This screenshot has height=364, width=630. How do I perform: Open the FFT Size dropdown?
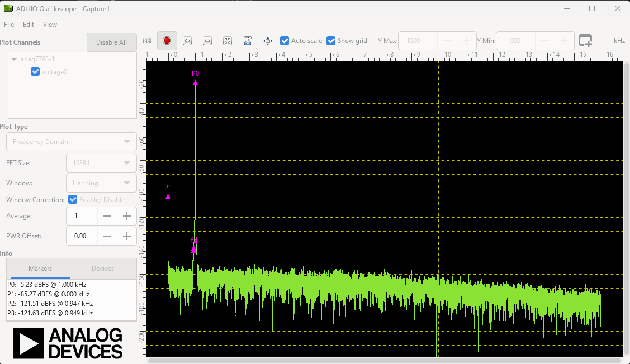point(101,163)
